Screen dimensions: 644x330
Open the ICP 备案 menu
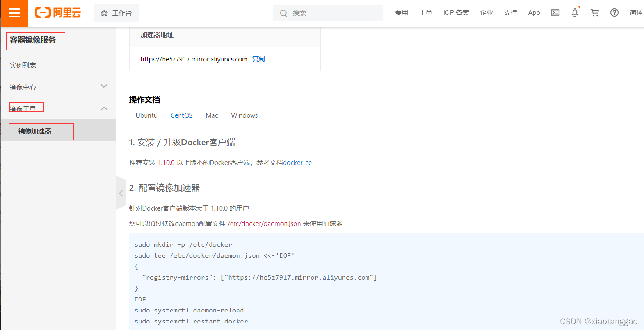456,13
